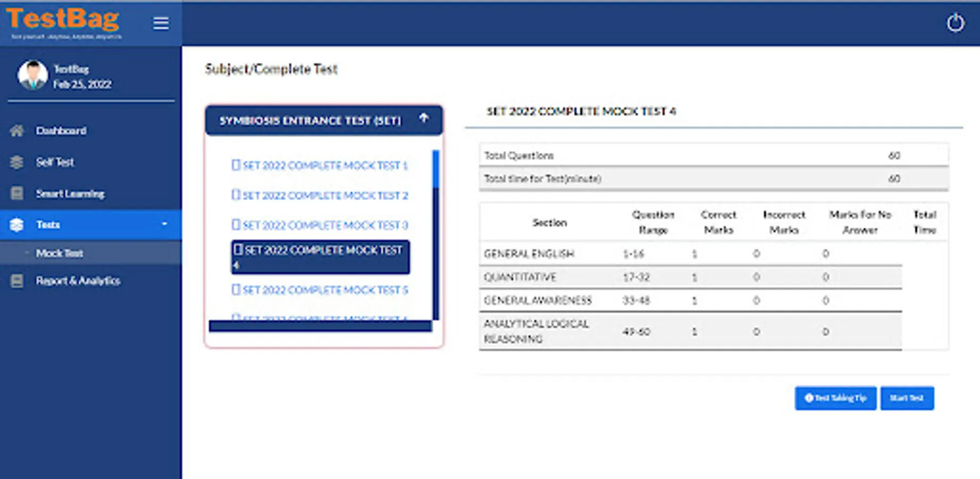Image resolution: width=980 pixels, height=479 pixels.
Task: Click the Test Taking Tip button
Action: (x=835, y=398)
